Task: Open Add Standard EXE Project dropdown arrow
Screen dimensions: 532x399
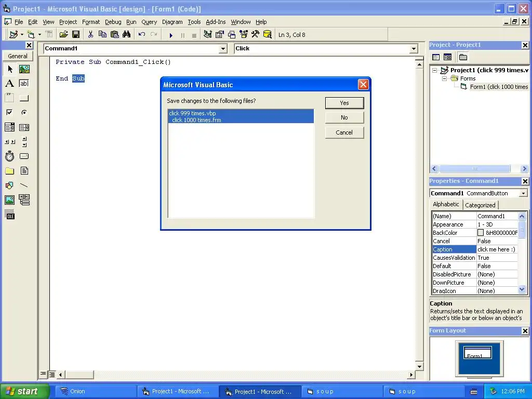Action: tap(22, 35)
